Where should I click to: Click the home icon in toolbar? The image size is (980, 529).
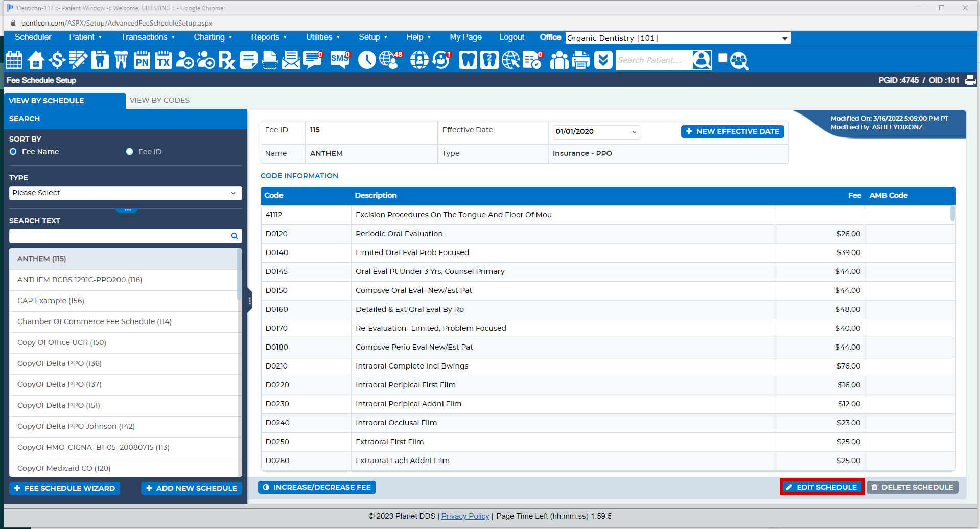[36, 60]
